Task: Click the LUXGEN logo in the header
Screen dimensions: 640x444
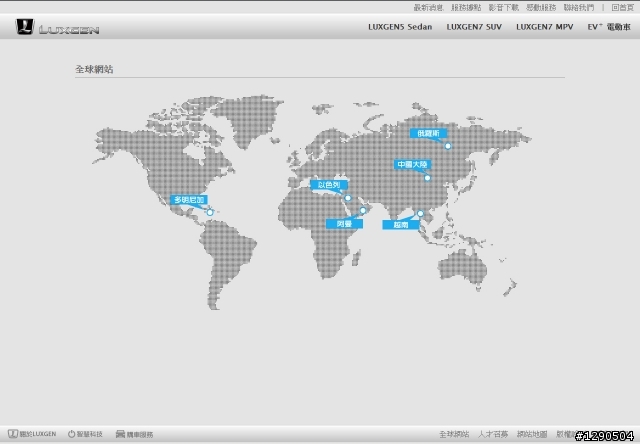Action: 57,27
